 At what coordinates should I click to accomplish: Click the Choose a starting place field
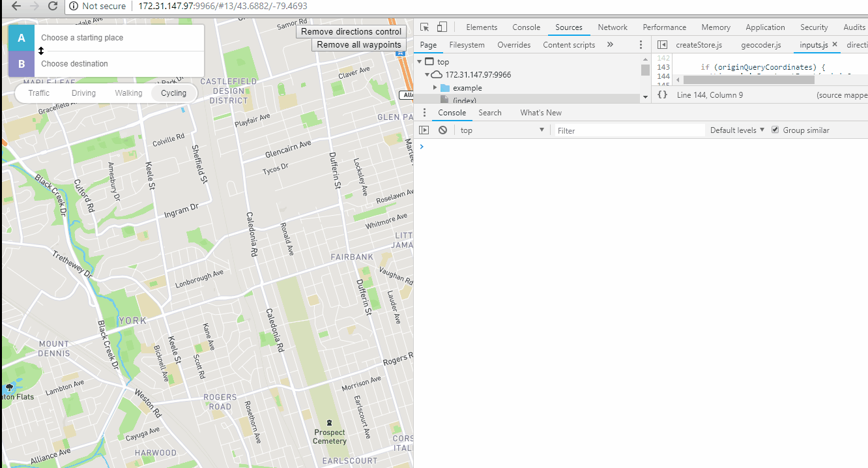[119, 38]
